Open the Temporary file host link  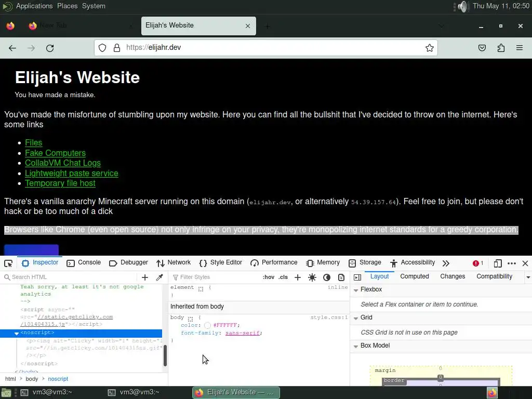click(60, 183)
